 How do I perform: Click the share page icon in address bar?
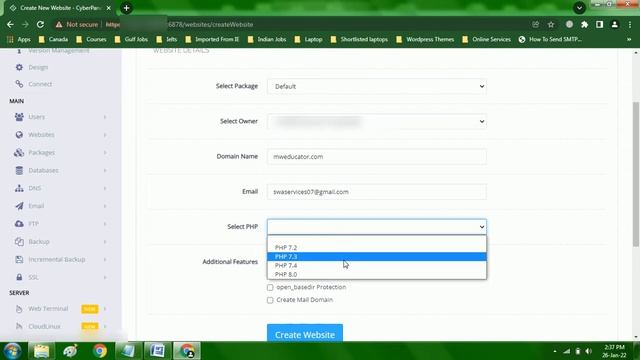click(x=536, y=24)
